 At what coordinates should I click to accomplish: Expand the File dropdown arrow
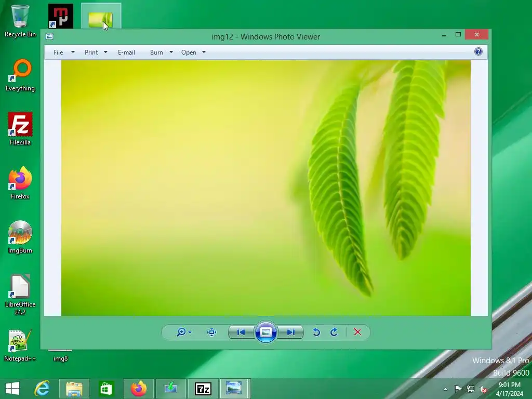click(73, 52)
